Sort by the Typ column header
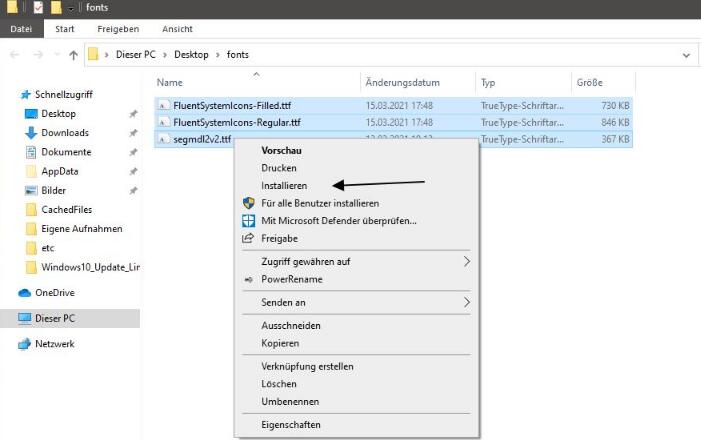 (x=488, y=83)
